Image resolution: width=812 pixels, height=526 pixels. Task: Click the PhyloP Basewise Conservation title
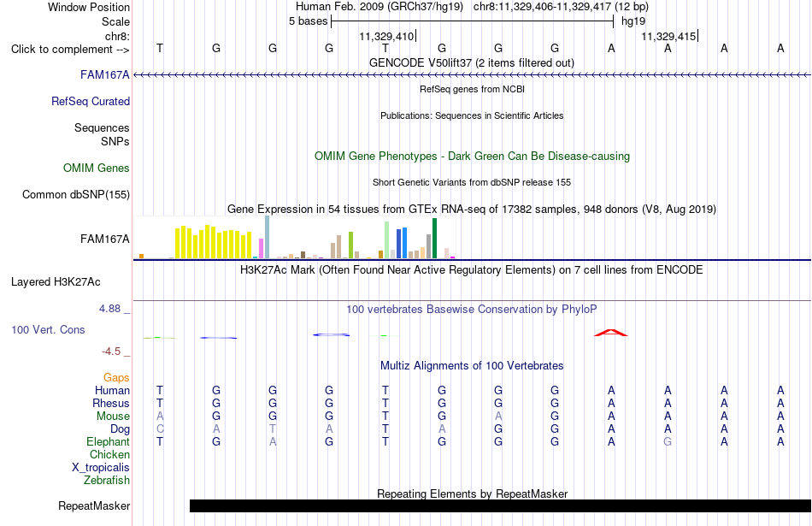click(x=471, y=310)
